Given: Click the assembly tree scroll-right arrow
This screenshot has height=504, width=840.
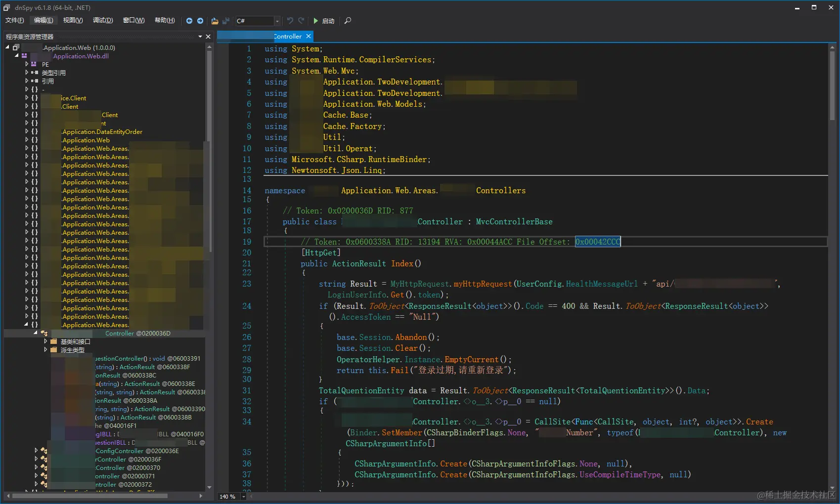Looking at the screenshot, I should tap(201, 496).
